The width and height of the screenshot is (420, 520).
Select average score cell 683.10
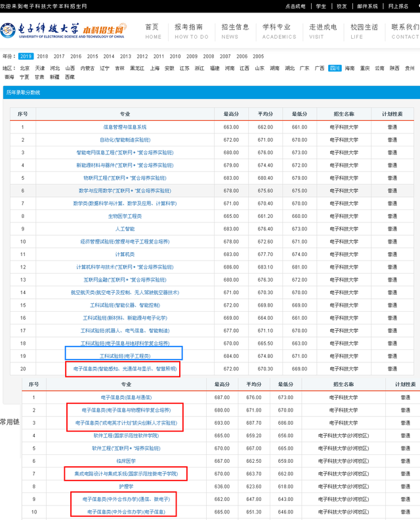coord(266,267)
